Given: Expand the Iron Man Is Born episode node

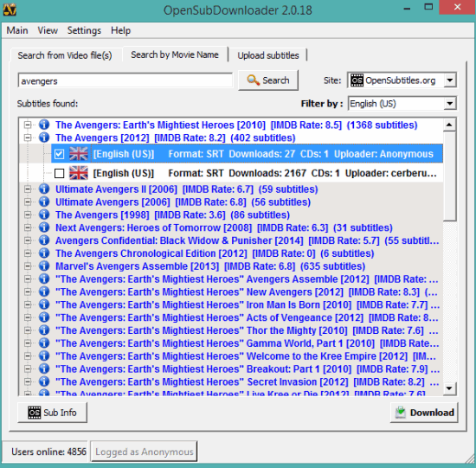Looking at the screenshot, I should coord(28,305).
